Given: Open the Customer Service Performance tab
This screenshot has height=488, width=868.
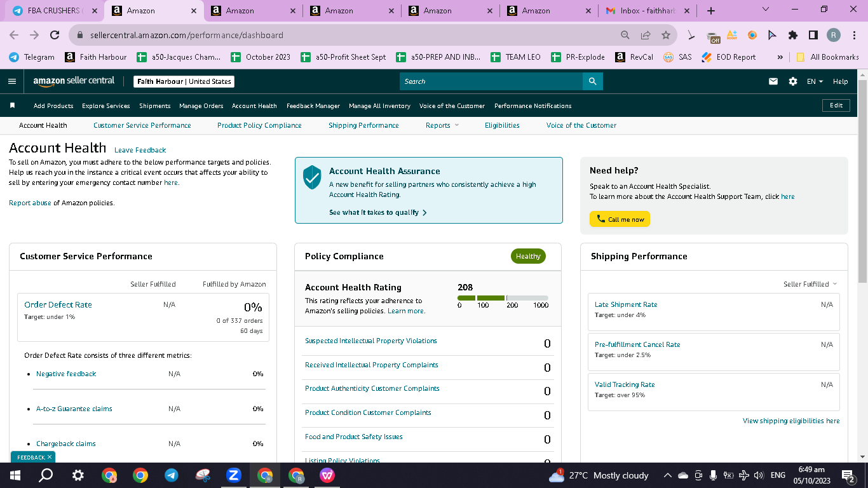Looking at the screenshot, I should tap(142, 125).
